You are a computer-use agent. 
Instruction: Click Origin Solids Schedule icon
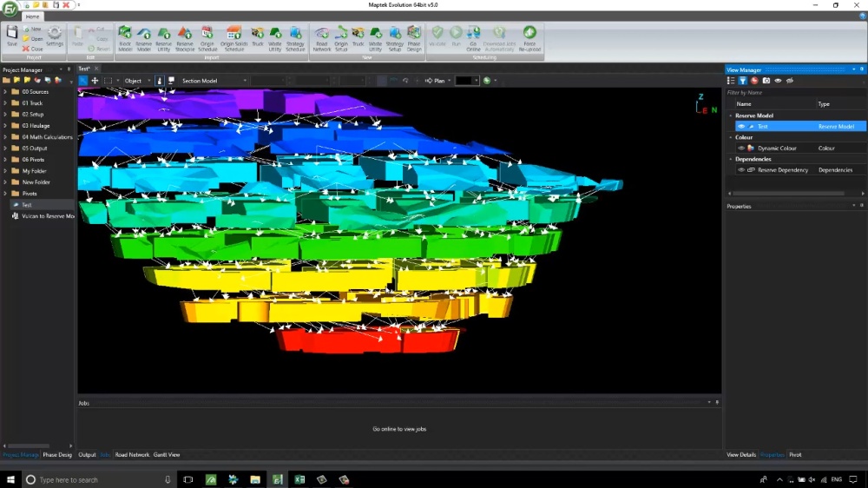[x=233, y=38]
